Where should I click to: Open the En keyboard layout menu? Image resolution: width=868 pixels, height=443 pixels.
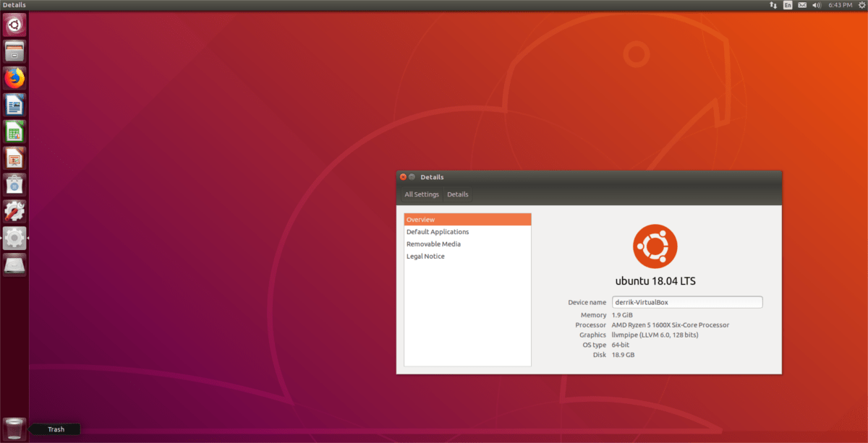coord(787,5)
